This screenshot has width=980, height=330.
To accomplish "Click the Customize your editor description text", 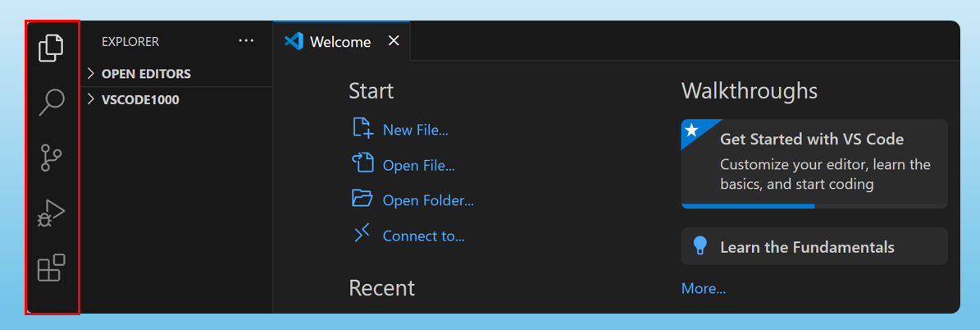I will (825, 175).
